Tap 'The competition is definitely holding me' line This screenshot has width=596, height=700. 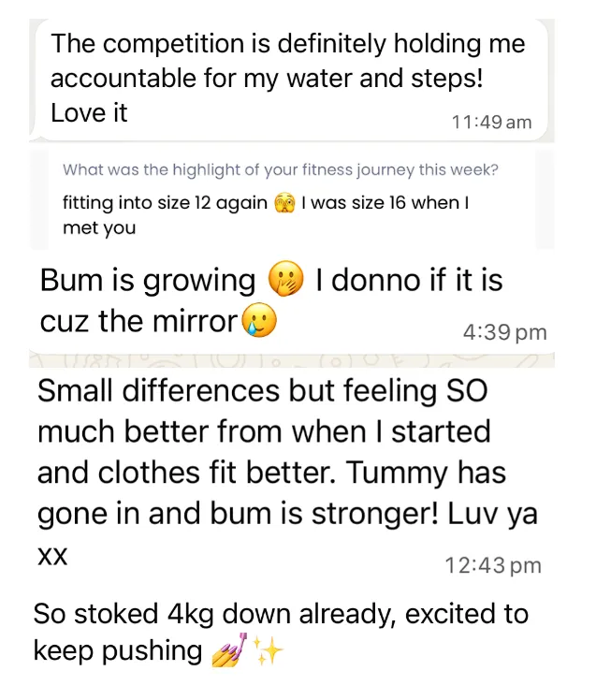coord(287,44)
